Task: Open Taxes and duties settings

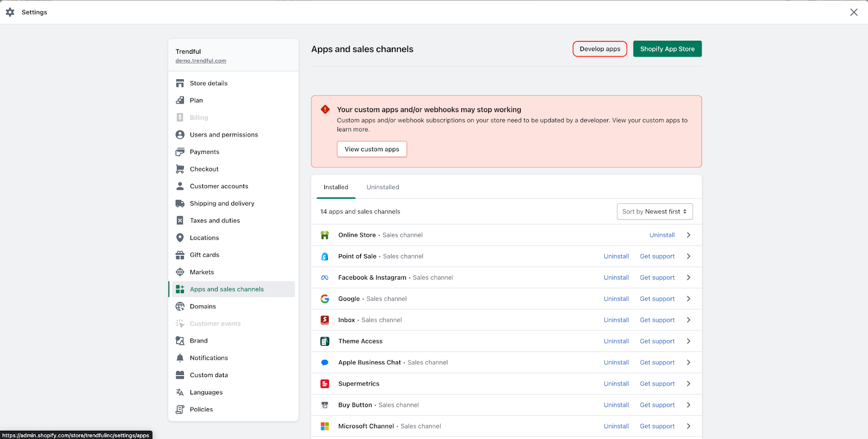Action: (233, 221)
